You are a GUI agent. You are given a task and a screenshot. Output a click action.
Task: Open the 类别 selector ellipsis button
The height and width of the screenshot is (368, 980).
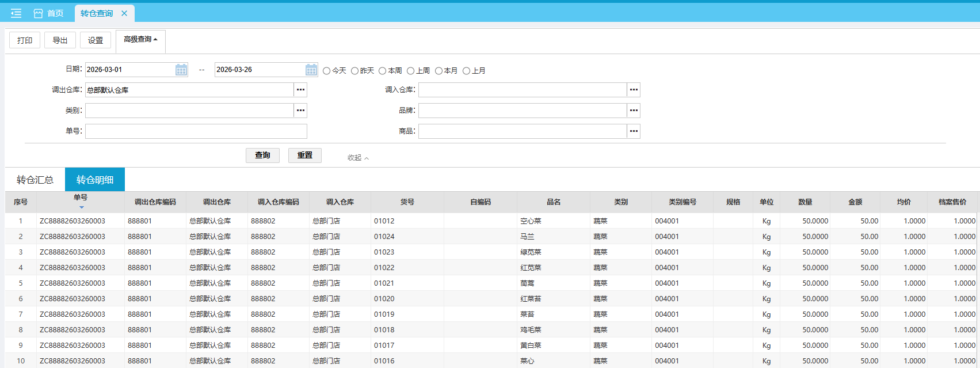[300, 111]
